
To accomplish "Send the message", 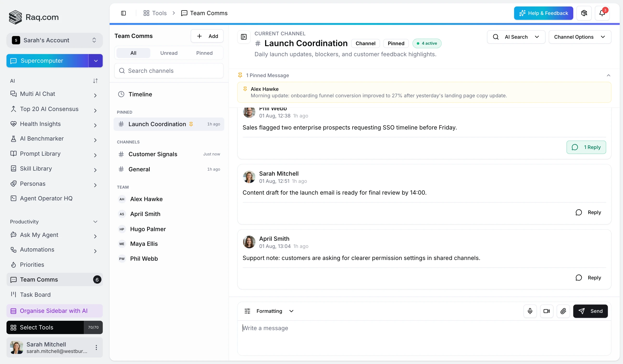I will tap(590, 311).
